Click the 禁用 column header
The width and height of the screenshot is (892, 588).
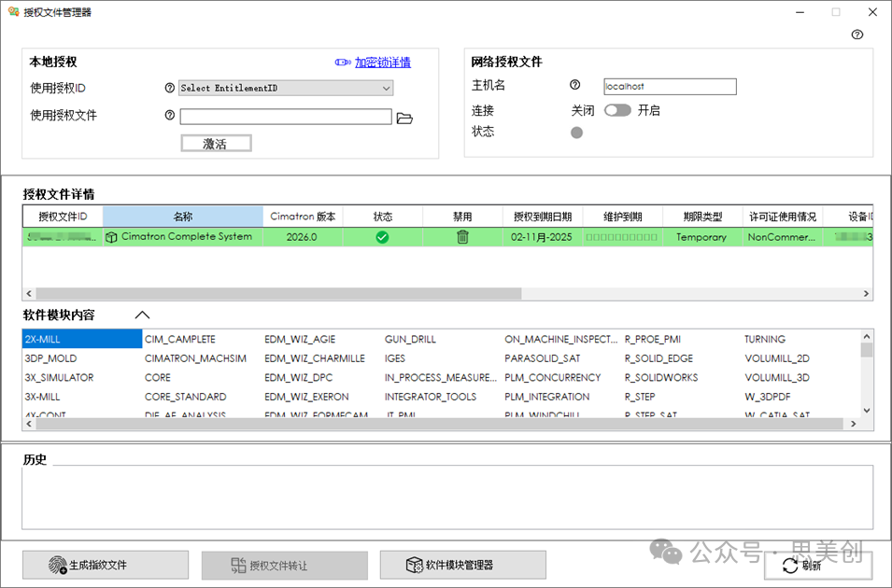[x=462, y=217]
